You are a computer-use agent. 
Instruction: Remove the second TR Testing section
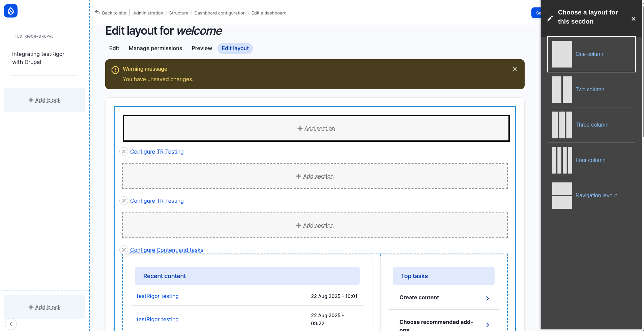pyautogui.click(x=124, y=201)
